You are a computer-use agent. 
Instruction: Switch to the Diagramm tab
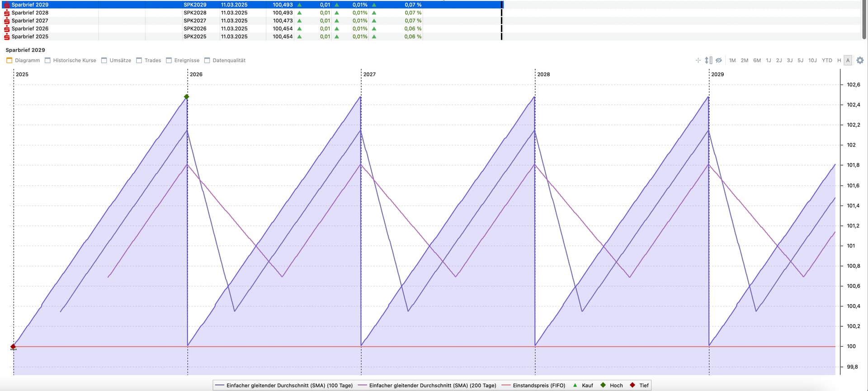coord(23,61)
